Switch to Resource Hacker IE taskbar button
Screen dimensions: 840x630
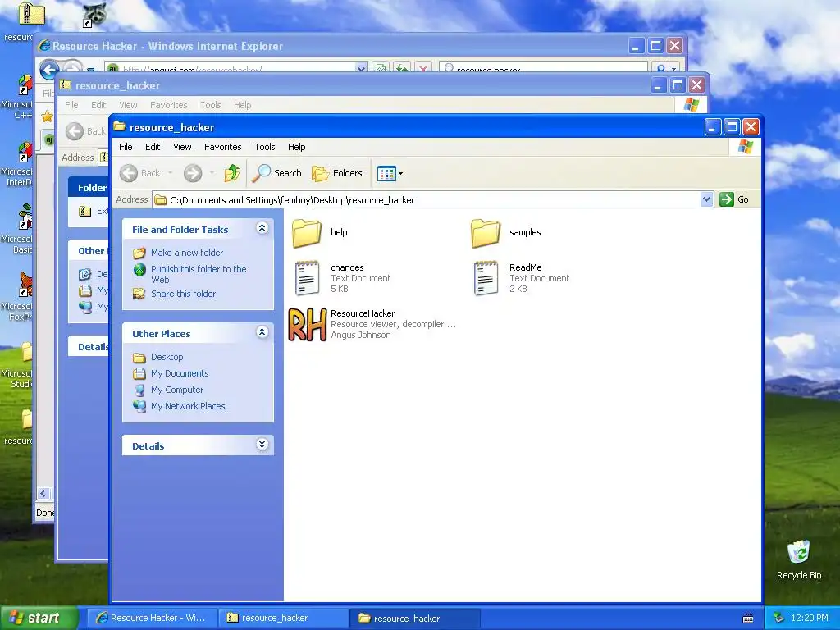[x=152, y=618]
